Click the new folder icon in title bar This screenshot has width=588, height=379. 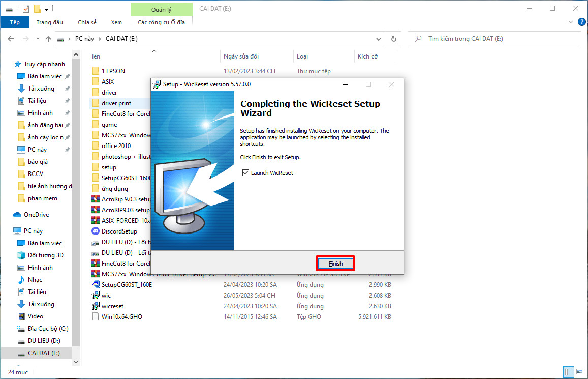click(37, 8)
